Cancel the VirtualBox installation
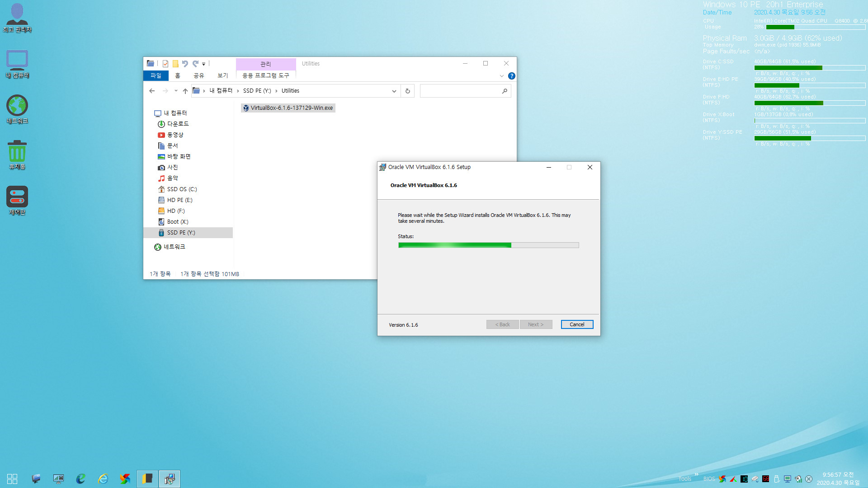 coord(577,324)
